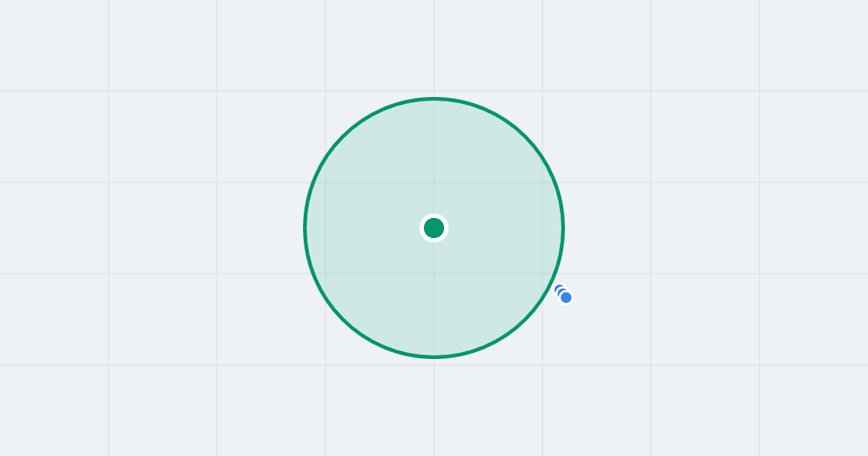Select the frontmost blue marker dot
The width and height of the screenshot is (868, 456).
click(566, 297)
